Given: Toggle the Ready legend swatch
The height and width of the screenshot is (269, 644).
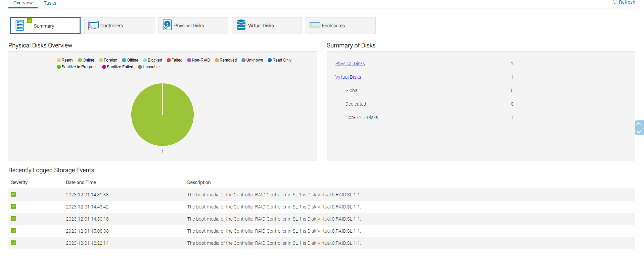Looking at the screenshot, I should (59, 60).
